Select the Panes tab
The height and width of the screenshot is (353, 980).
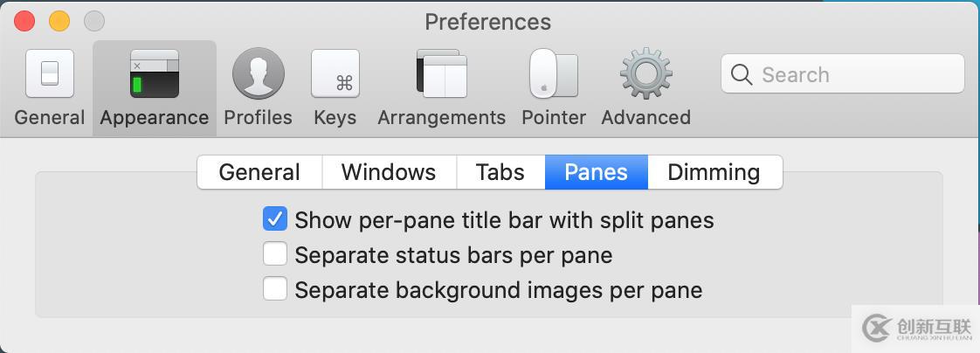pyautogui.click(x=596, y=172)
